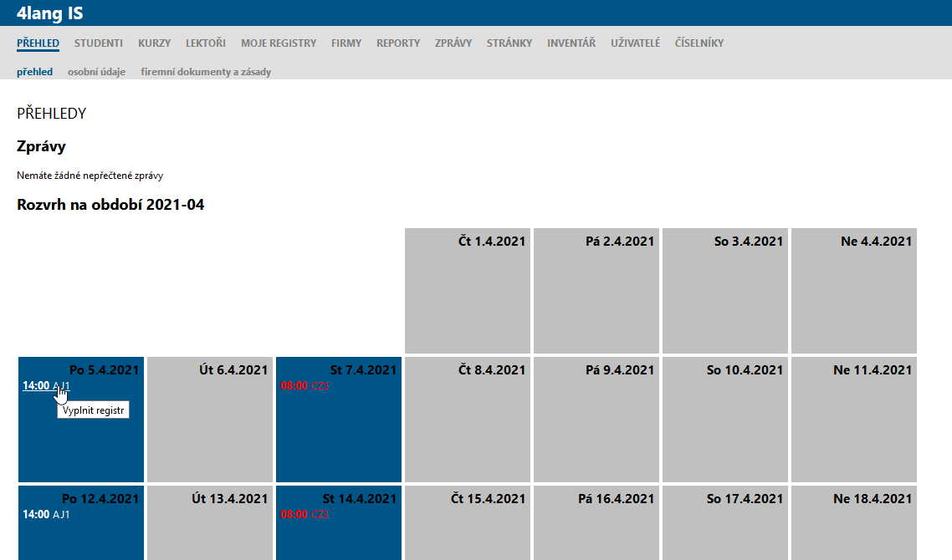
Task: Switch to the osobní údaje subtab
Action: coord(96,72)
